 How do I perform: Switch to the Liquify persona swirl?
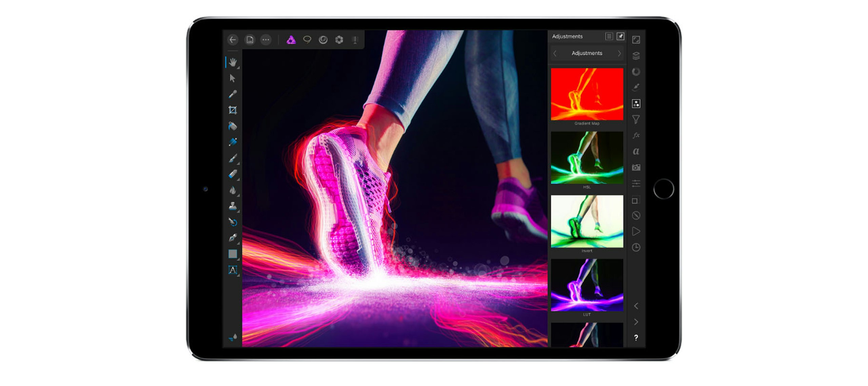point(323,40)
